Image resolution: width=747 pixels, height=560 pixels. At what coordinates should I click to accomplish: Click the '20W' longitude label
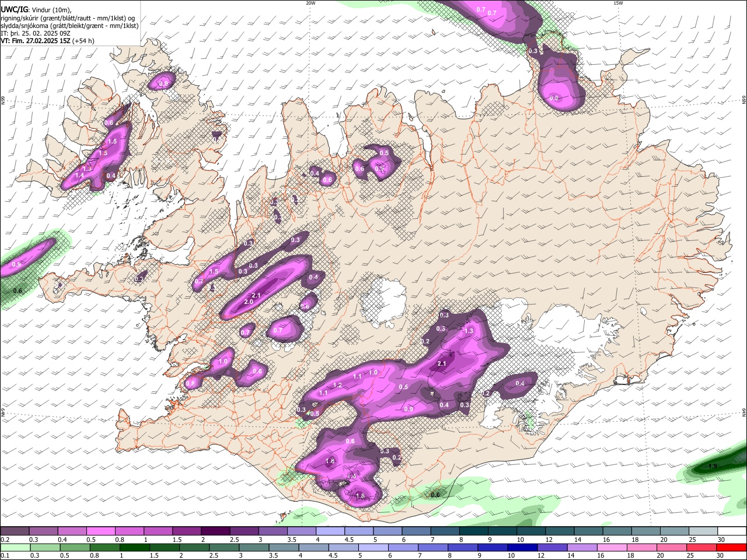(x=310, y=3)
